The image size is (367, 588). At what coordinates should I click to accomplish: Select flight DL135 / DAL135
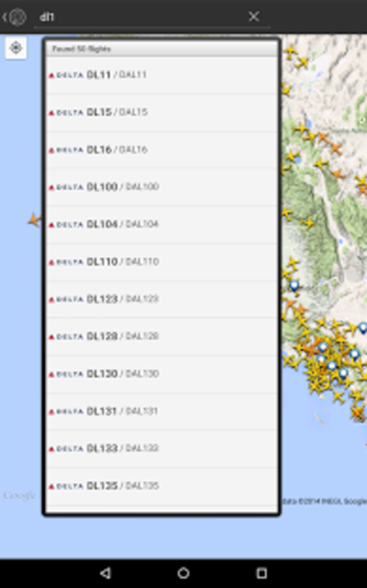coord(162,486)
